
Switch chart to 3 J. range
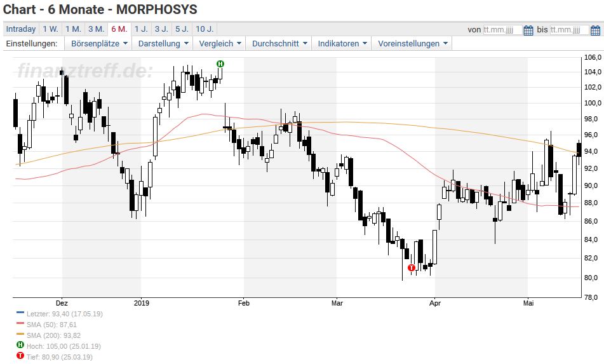[x=161, y=29]
